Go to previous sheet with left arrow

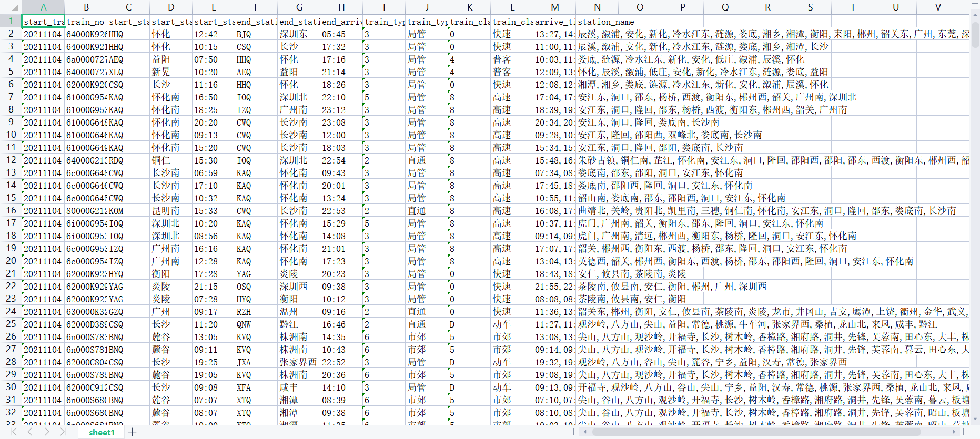click(30, 432)
